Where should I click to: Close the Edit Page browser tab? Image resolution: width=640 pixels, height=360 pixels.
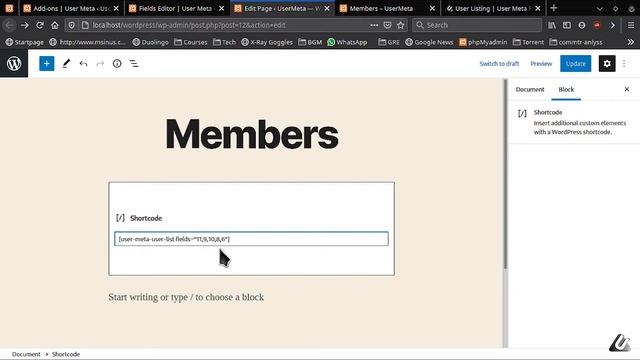(327, 8)
